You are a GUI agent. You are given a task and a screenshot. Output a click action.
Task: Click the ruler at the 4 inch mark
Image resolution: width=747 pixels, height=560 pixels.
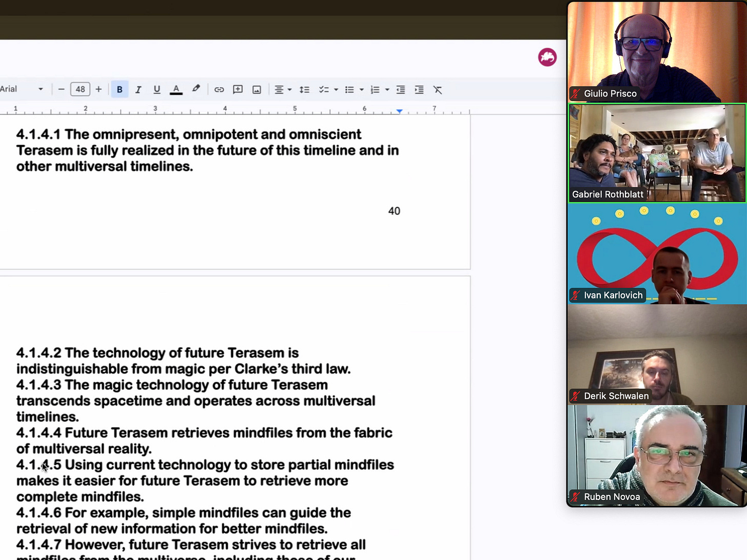(x=225, y=109)
